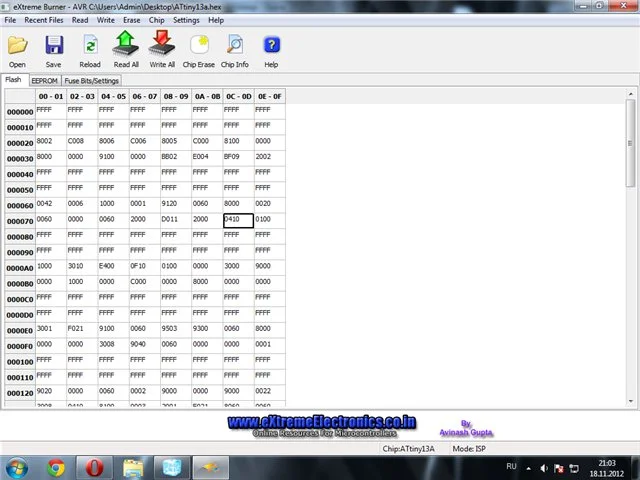
Task: Select cell D011 in row 000070
Action: coord(176,221)
